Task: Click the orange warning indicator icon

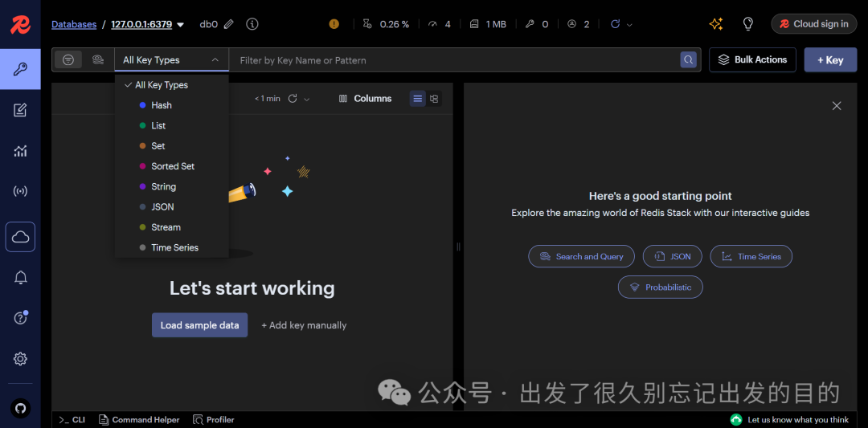Action: click(x=334, y=24)
